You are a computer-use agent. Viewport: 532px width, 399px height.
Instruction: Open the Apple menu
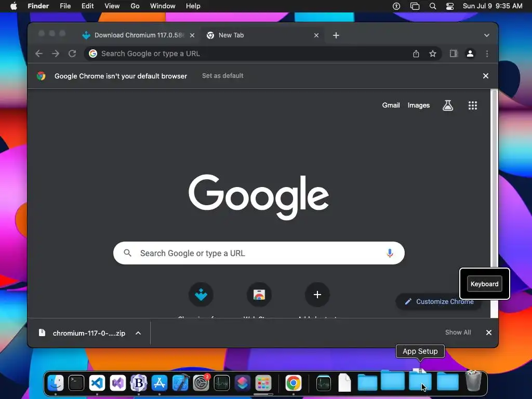coord(14,6)
